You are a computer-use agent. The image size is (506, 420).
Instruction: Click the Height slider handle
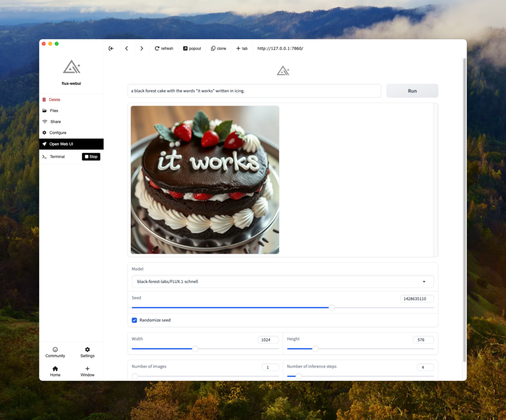click(315, 349)
